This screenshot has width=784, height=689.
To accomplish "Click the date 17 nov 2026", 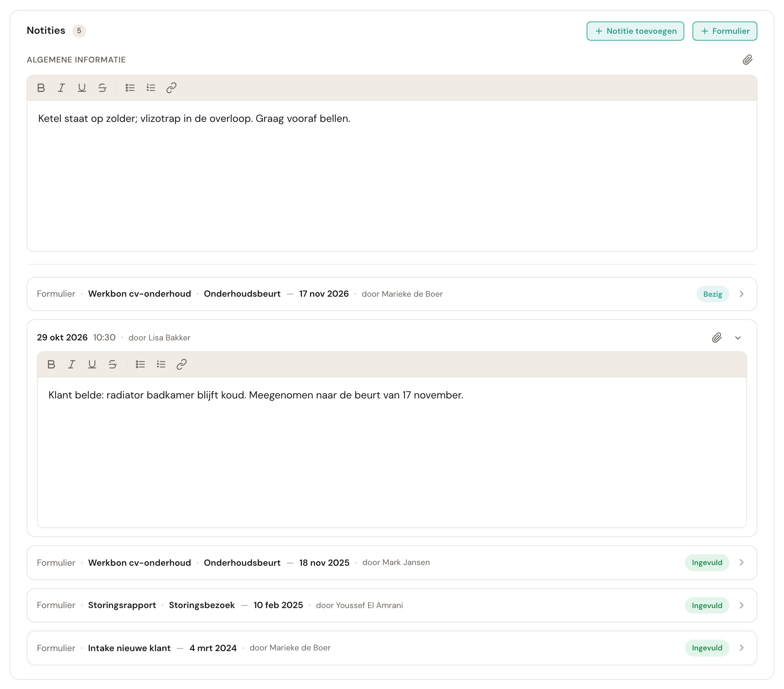I will pyautogui.click(x=324, y=294).
